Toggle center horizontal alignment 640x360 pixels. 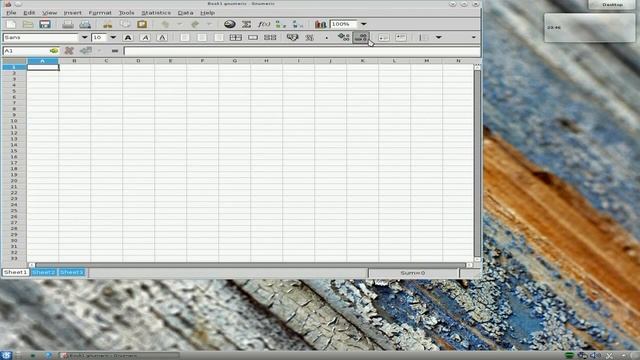pyautogui.click(x=202, y=38)
